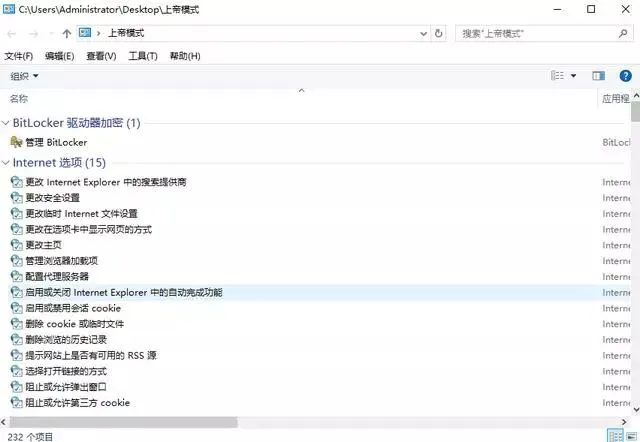This screenshot has height=442, width=640.
Task: Click icon of 阻止或允许弹出窗口 entry
Action: (16, 387)
